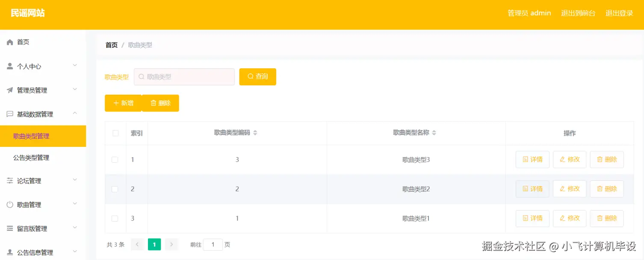644x260 pixels.
Task: Expand the 留言版管理 submenu chevron
Action: tap(75, 228)
